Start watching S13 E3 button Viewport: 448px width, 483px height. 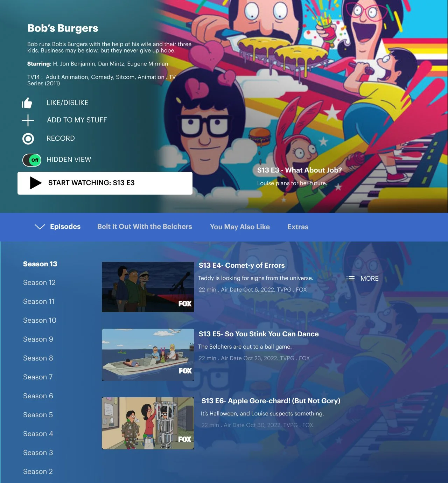[x=105, y=183]
